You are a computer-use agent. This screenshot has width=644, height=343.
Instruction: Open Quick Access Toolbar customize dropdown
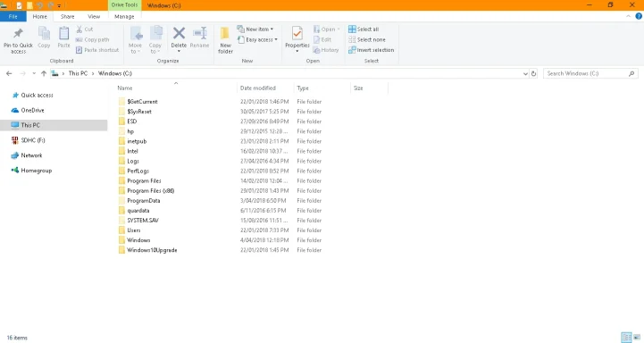[x=59, y=5]
